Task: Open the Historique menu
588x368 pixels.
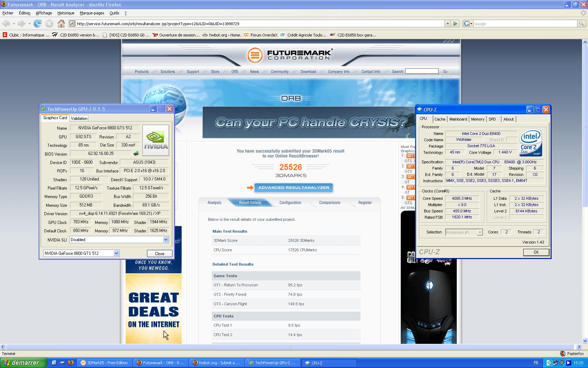Action: tap(66, 13)
